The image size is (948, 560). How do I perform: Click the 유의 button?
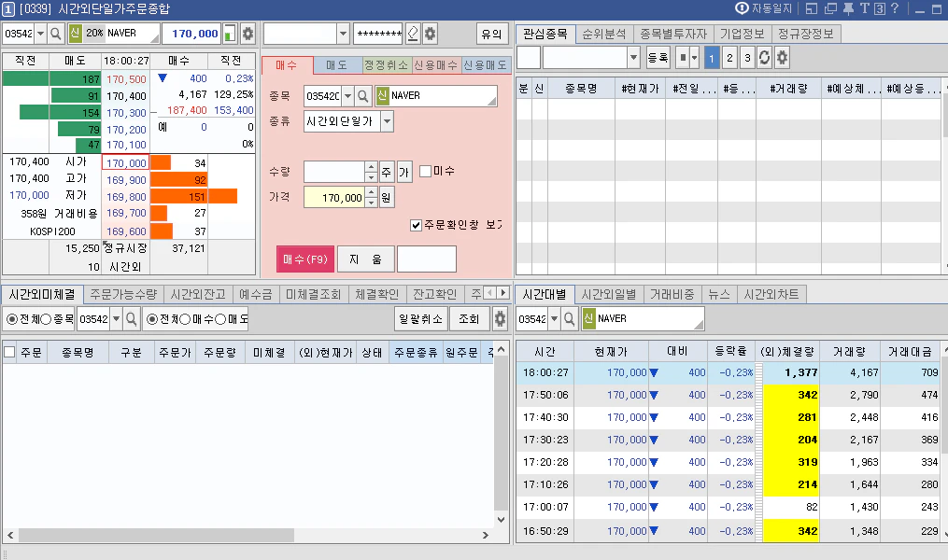[491, 34]
